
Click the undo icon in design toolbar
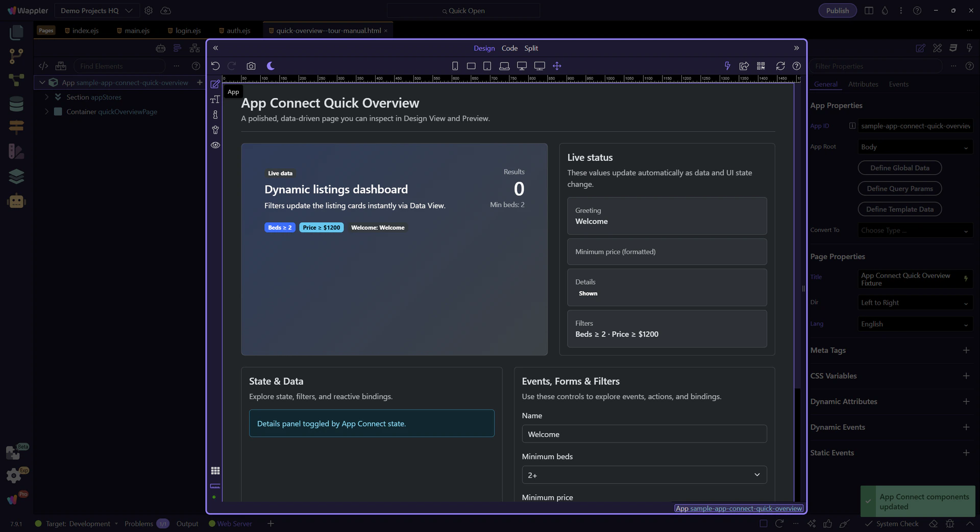(x=215, y=66)
